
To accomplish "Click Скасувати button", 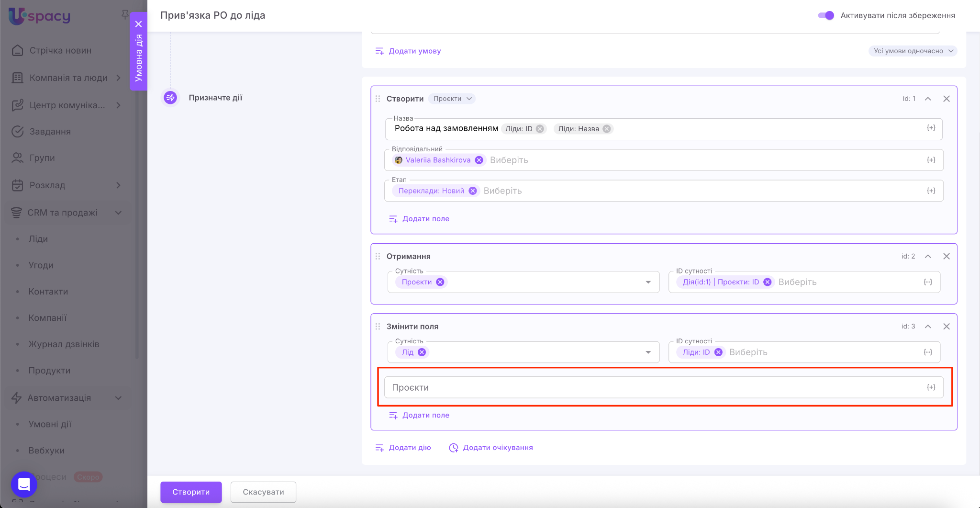I will click(x=263, y=492).
